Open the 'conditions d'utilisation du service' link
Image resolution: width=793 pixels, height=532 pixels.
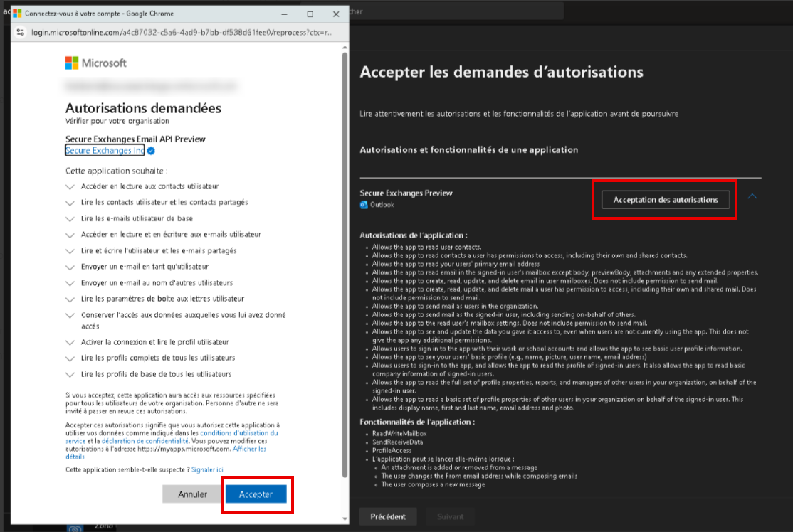coord(239,433)
